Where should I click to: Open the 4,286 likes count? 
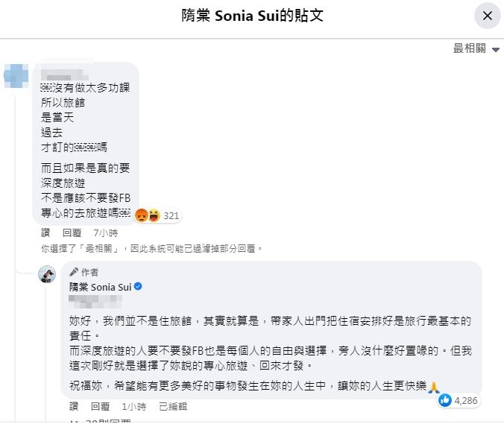click(x=466, y=401)
